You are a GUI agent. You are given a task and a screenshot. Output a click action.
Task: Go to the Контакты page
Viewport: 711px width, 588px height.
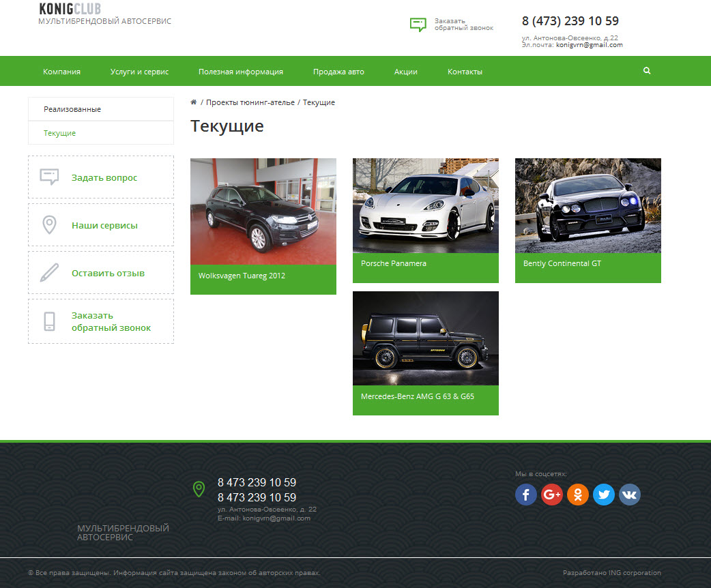tap(465, 72)
